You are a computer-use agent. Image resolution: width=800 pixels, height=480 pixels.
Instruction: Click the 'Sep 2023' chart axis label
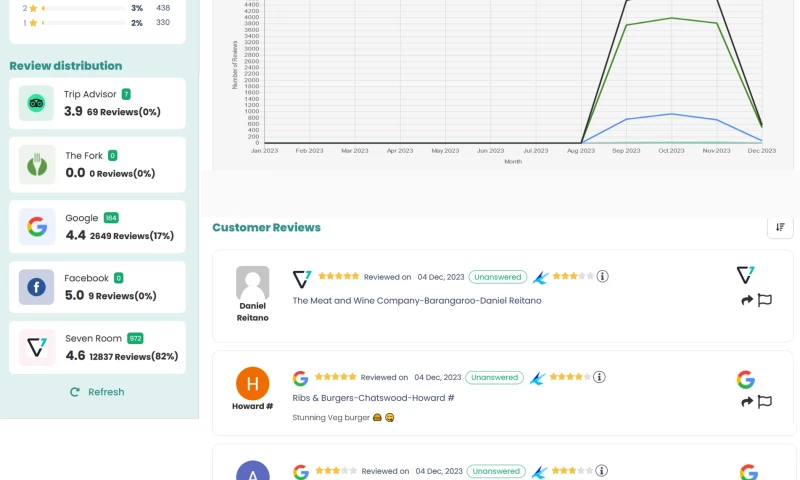[x=626, y=150]
